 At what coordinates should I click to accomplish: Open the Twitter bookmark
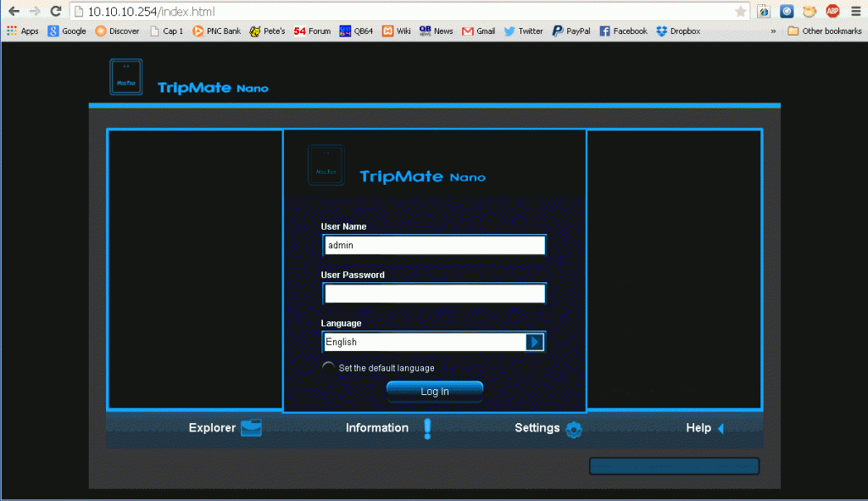[x=524, y=31]
